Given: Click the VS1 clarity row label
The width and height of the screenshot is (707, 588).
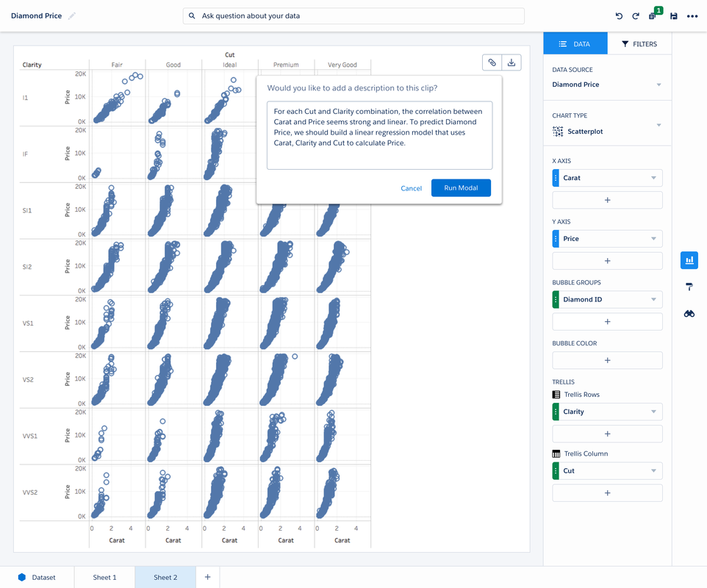Looking at the screenshot, I should coord(28,323).
